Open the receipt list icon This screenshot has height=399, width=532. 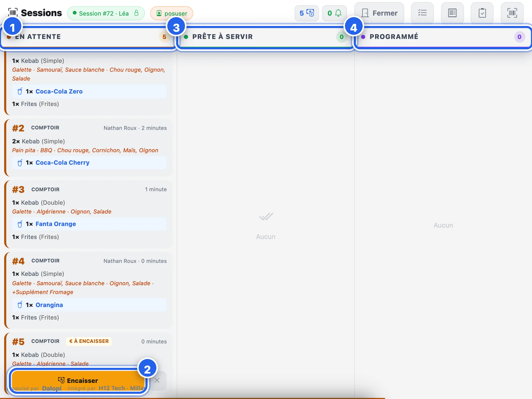[452, 13]
